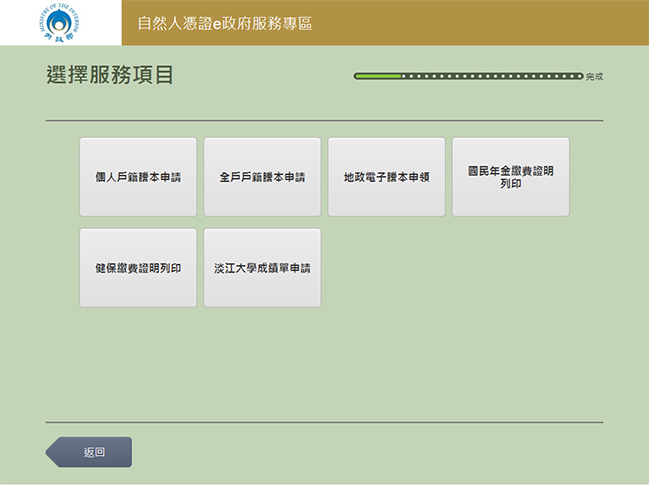
Task: Click the horizontal divider line below the heading
Action: [x=324, y=121]
